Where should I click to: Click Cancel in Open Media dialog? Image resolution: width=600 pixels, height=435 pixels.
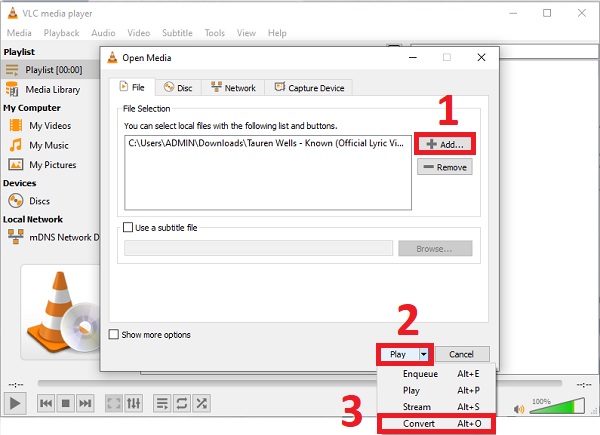coord(461,354)
